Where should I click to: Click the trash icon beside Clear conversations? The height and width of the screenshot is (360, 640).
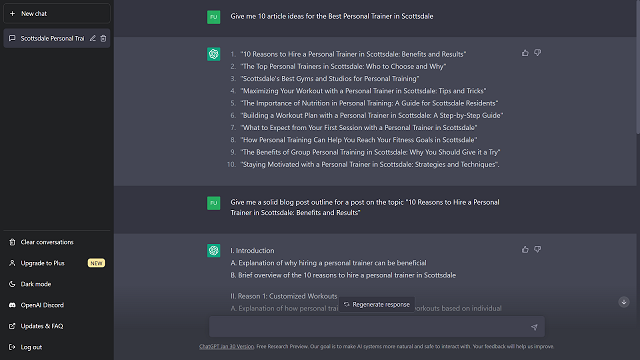pyautogui.click(x=12, y=242)
